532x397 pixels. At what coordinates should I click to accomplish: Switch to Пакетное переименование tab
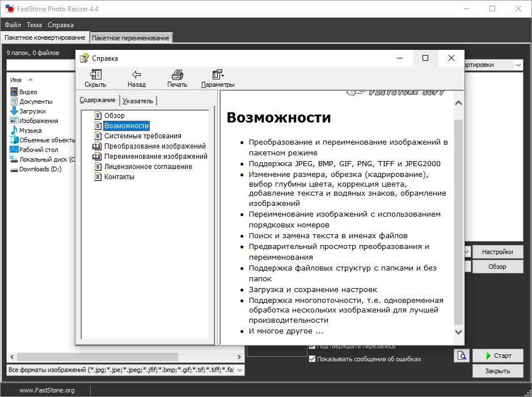tap(130, 38)
